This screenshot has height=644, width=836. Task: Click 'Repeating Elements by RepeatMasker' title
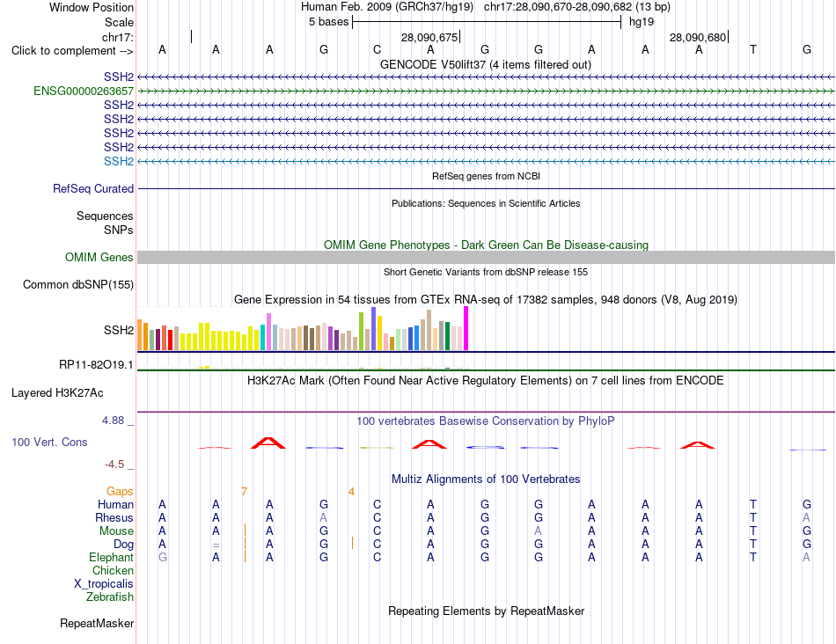click(x=486, y=611)
